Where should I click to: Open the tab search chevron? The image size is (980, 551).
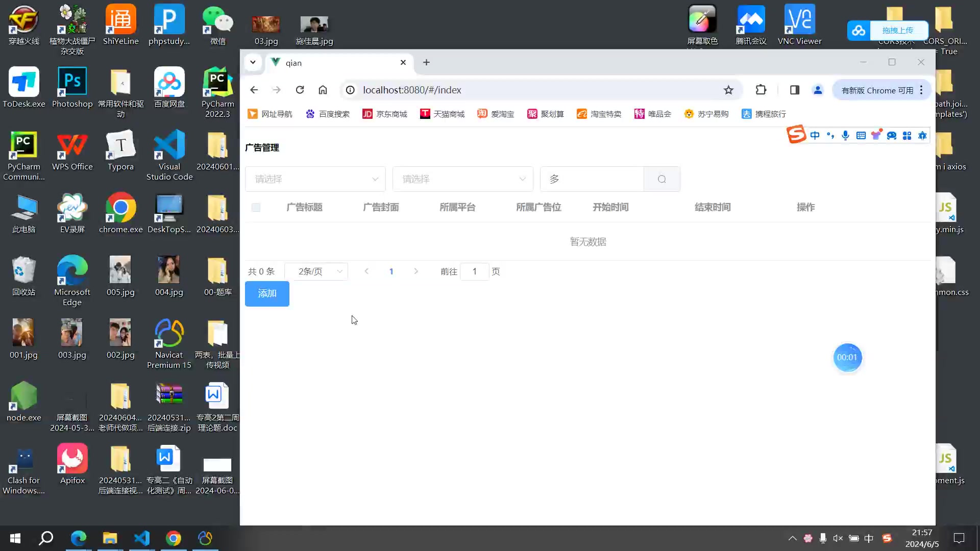tap(253, 62)
